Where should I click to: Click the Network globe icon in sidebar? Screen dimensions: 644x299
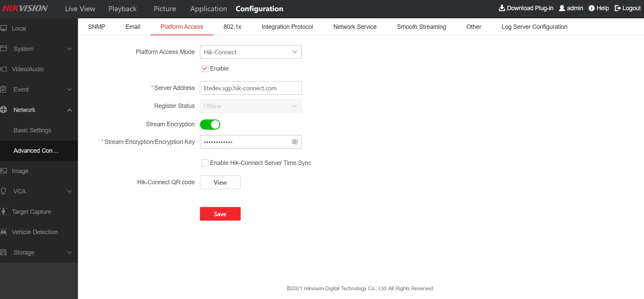(4, 110)
